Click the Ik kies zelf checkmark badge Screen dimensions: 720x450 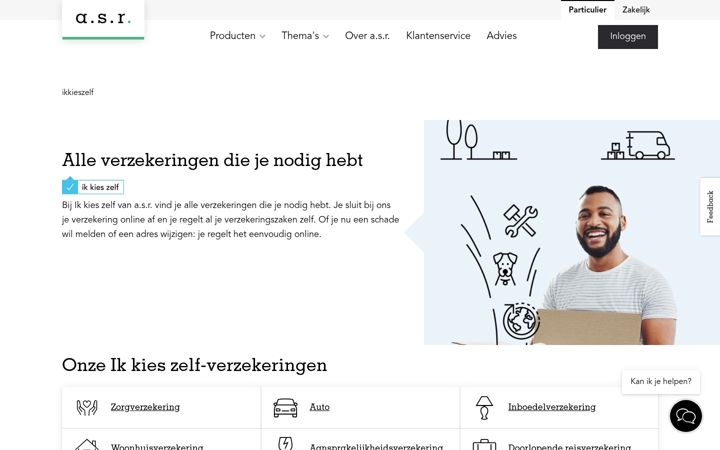(x=93, y=186)
